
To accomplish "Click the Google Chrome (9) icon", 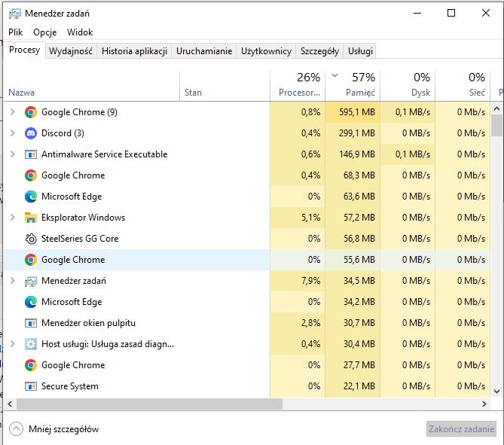I will coord(31,112).
